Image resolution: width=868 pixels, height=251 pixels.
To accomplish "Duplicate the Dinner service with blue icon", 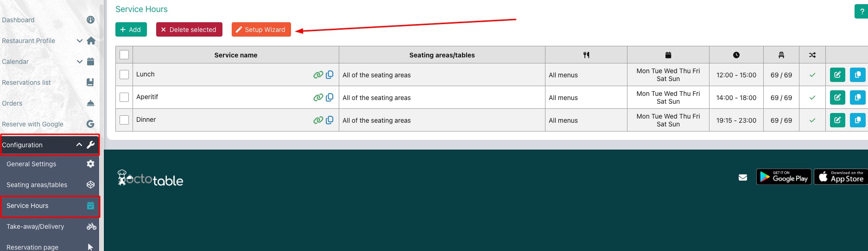I will coord(857,120).
